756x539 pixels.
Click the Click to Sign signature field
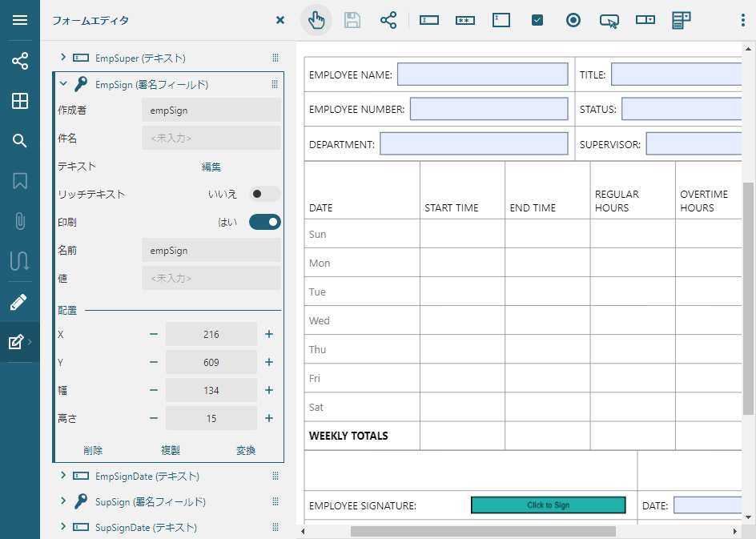549,505
